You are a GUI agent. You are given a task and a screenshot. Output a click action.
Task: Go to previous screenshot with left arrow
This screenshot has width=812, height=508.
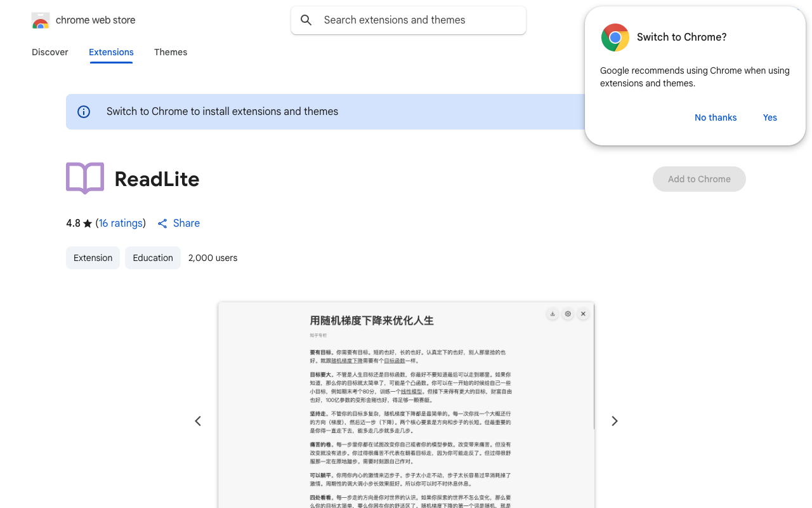(x=198, y=421)
